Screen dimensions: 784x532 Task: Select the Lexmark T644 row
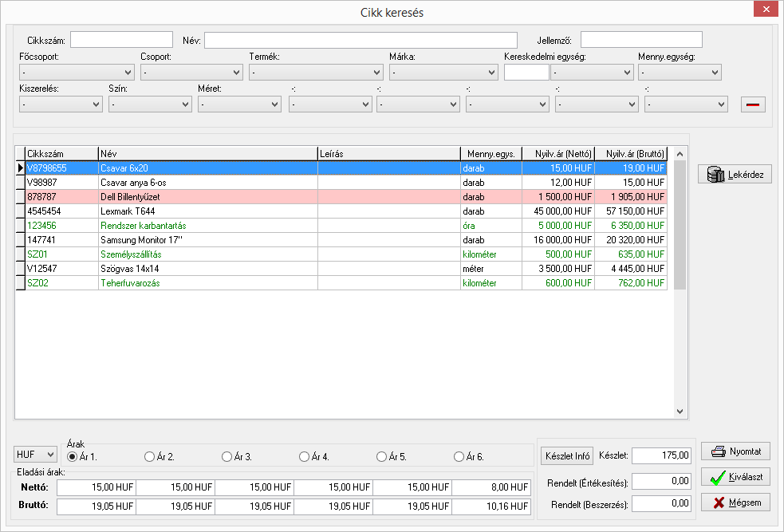point(346,211)
